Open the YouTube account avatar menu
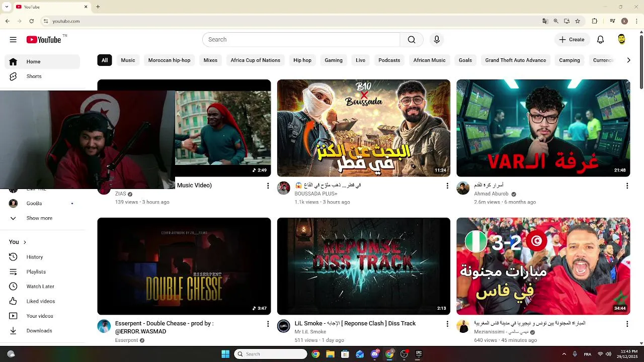Screen dimensions: 644x362 click(621, 39)
